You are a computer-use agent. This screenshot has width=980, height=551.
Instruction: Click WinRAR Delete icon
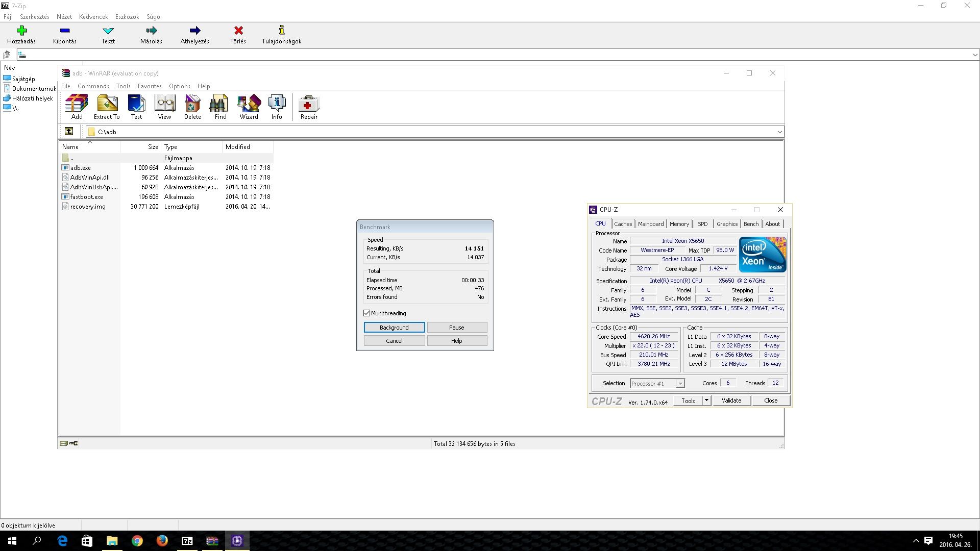click(x=192, y=104)
